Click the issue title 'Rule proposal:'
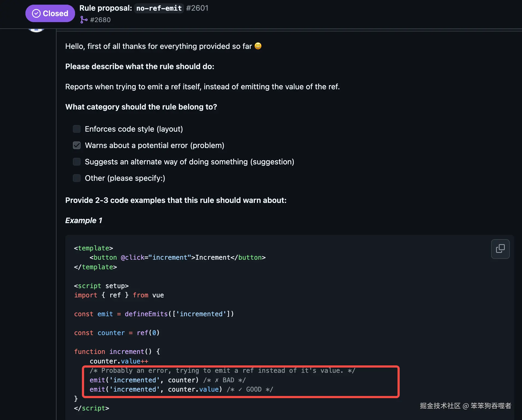Screen dimensions: 522x420 coord(106,8)
